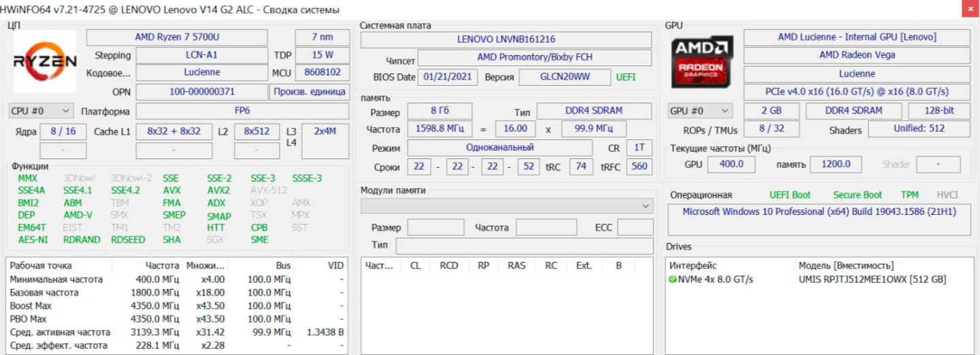
Task: Click the GPU clock 400.0 field
Action: click(x=732, y=164)
